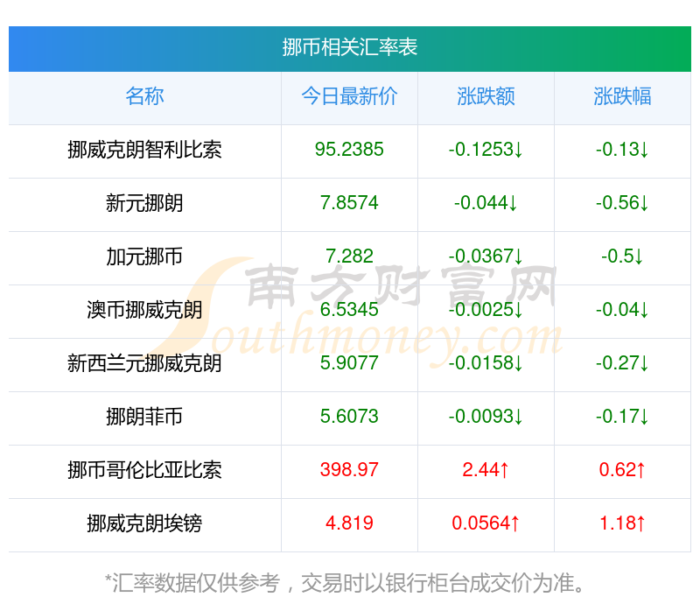
Task: Click the red price 398.97
Action: 349,470
